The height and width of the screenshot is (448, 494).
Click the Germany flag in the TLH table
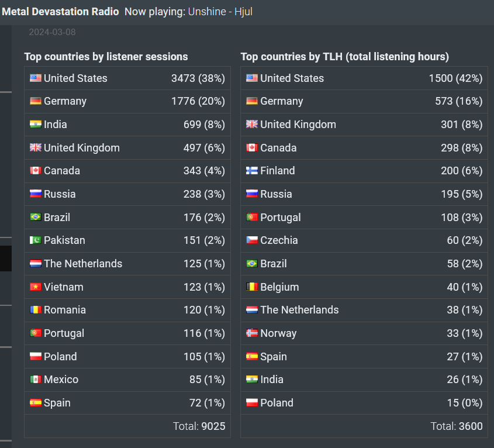252,101
